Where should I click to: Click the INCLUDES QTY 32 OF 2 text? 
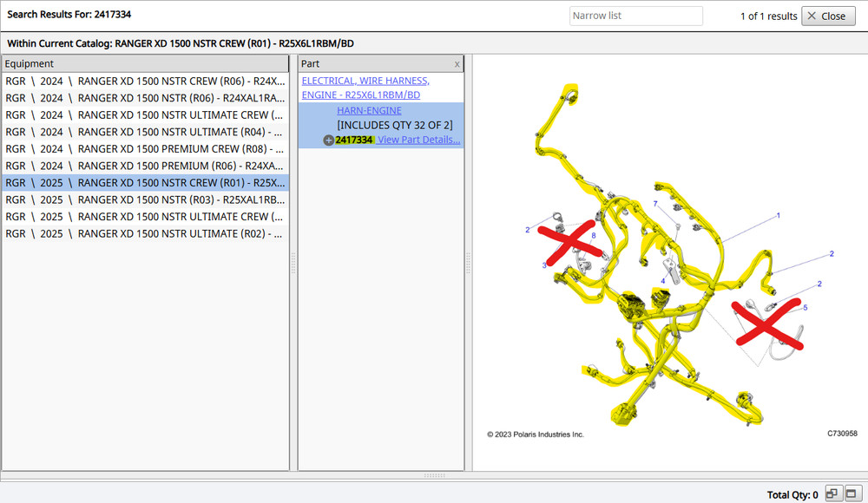tap(395, 125)
